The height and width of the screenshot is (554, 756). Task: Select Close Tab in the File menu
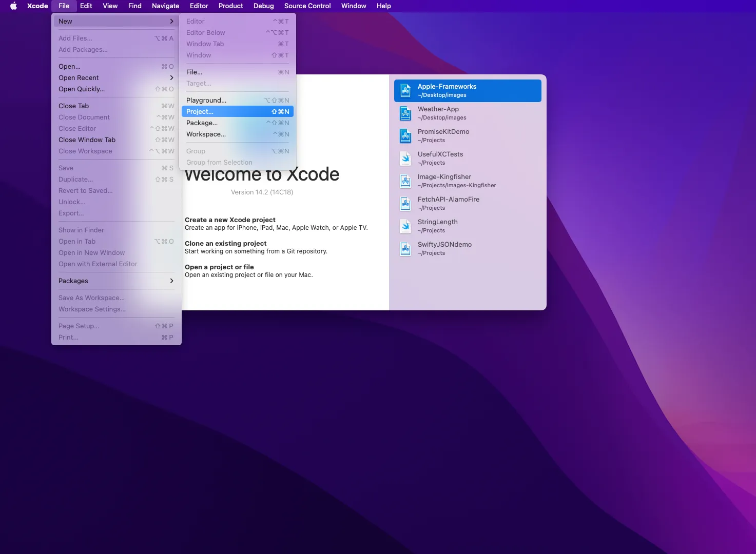coord(117,106)
